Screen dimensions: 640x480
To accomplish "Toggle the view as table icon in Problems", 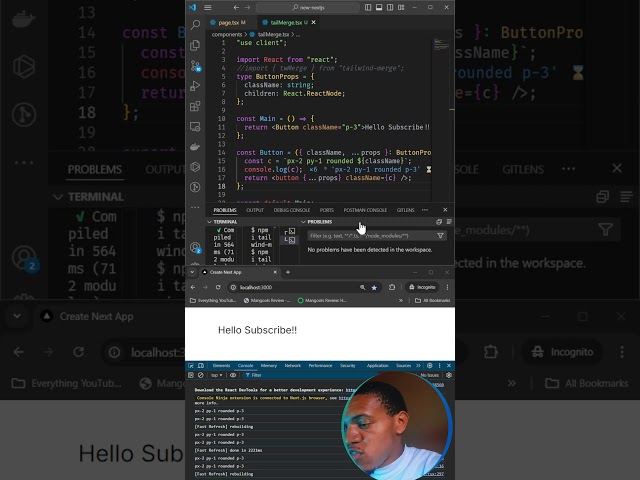I will [449, 222].
